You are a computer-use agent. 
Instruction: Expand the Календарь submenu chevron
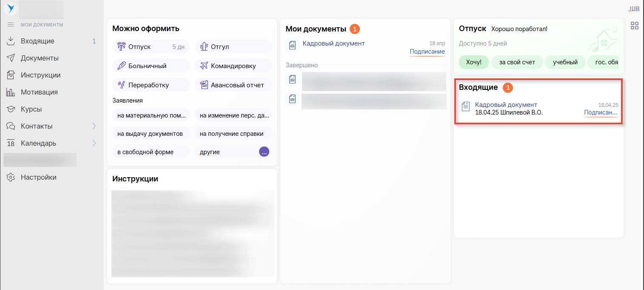(94, 143)
